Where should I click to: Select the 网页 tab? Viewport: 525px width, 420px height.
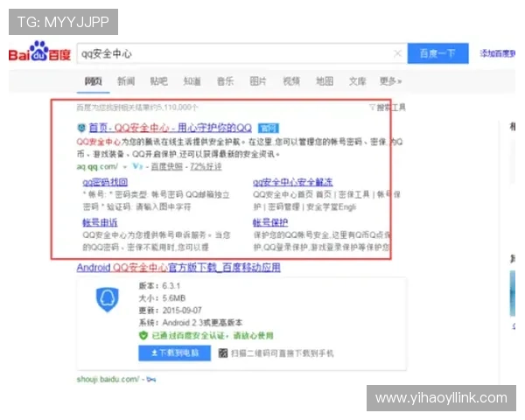click(93, 81)
